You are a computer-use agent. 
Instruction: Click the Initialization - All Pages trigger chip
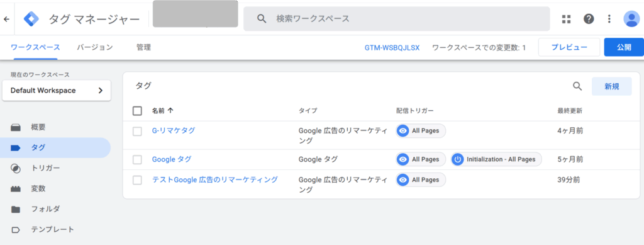496,159
